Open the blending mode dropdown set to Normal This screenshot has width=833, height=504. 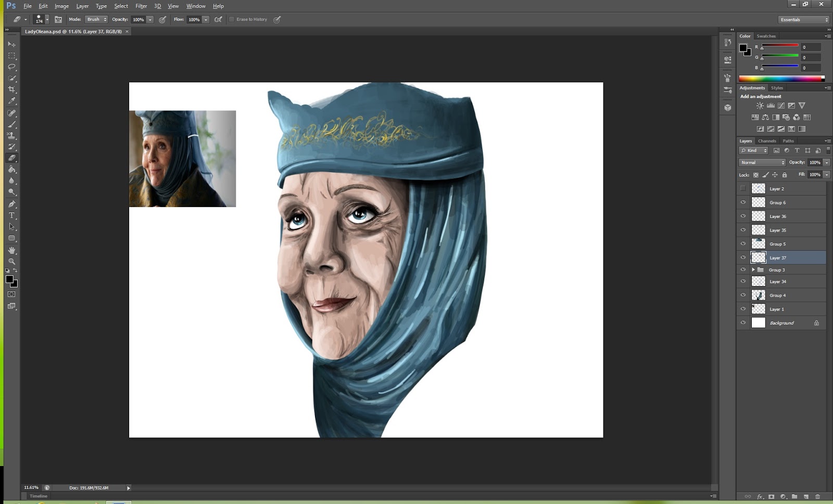pyautogui.click(x=762, y=162)
